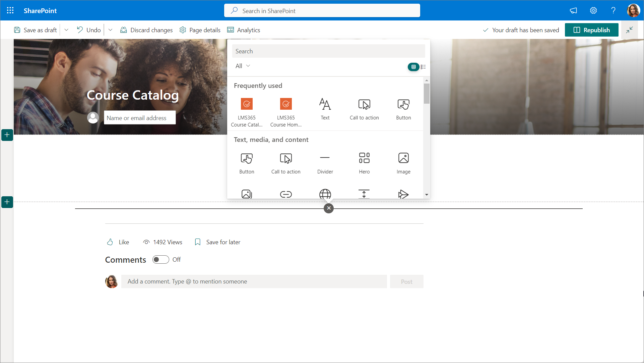Screen dimensions: 644x363
Task: Open Analytics in the command bar
Action: (x=244, y=30)
